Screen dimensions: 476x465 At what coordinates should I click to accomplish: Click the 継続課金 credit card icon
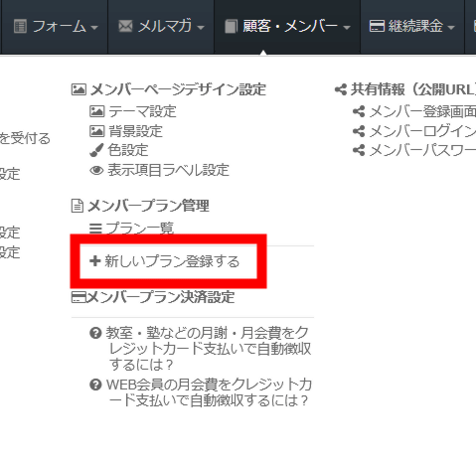(x=377, y=26)
